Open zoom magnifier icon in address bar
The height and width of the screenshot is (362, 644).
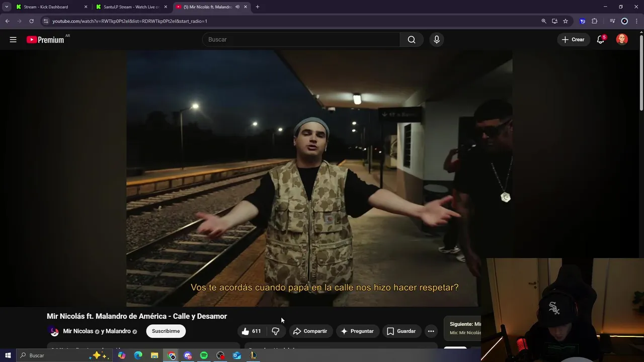(544, 21)
